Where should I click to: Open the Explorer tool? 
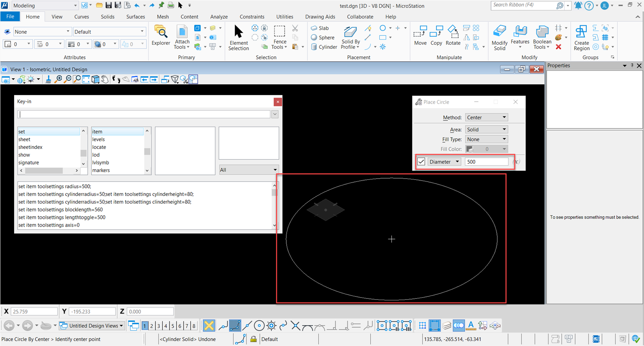point(161,35)
